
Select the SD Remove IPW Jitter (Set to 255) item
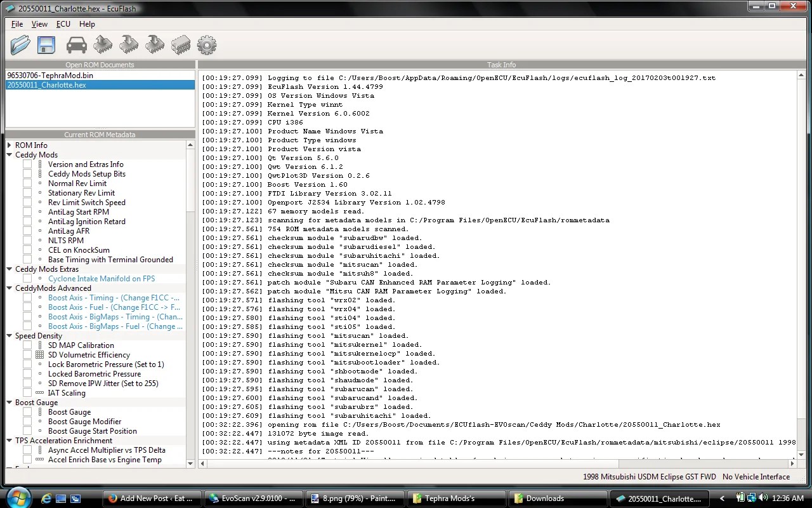point(103,384)
